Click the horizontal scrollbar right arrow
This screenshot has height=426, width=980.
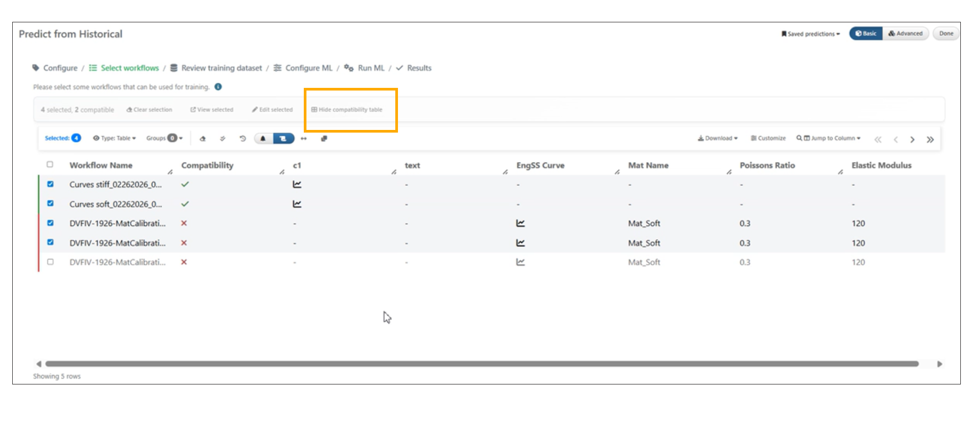(x=940, y=364)
